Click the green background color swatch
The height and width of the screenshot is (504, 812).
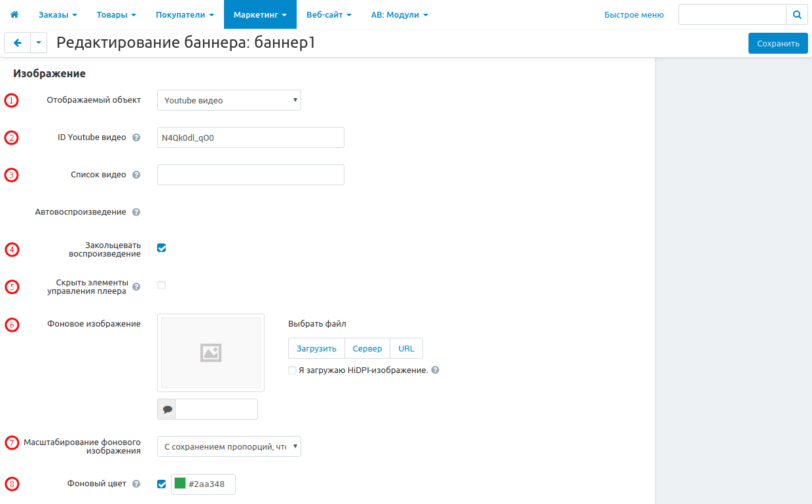click(x=180, y=484)
